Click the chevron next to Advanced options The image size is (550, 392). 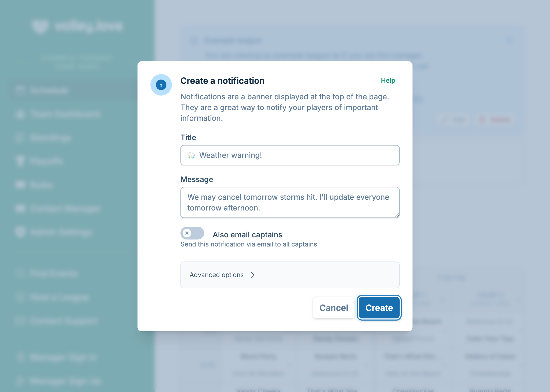252,275
